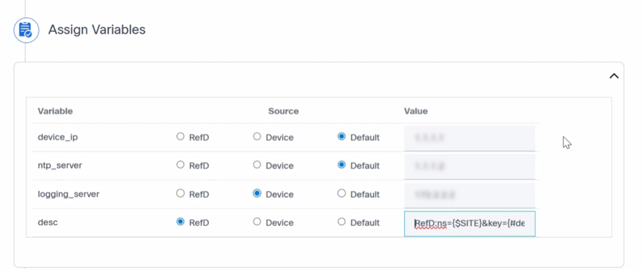Viewport: 644px width, 271px height.
Task: Collapse the variables panel chevron
Action: click(x=614, y=76)
